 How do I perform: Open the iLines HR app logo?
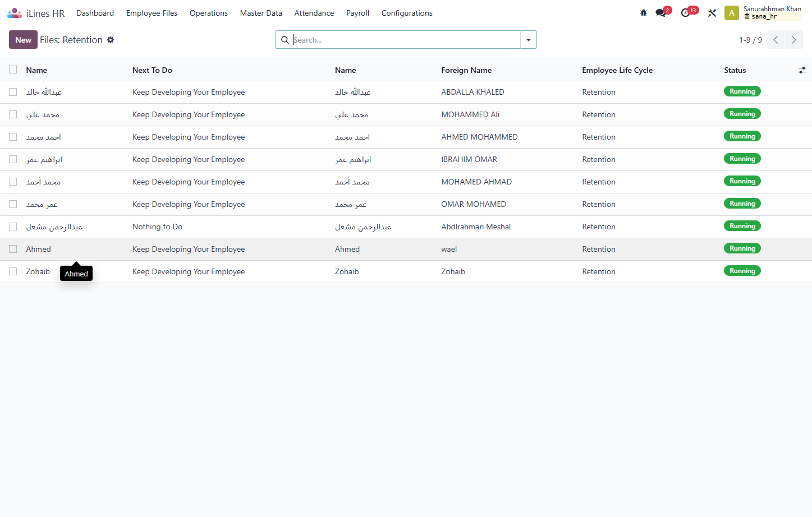[x=15, y=13]
